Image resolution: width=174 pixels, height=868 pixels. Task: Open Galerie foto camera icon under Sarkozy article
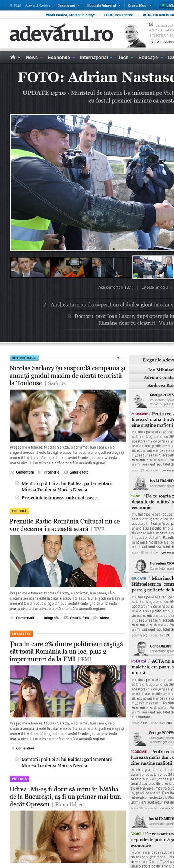tap(66, 472)
